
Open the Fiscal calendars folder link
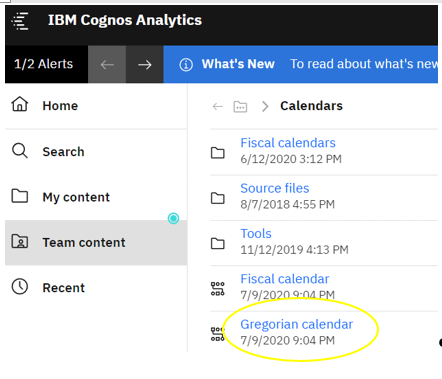coord(288,143)
